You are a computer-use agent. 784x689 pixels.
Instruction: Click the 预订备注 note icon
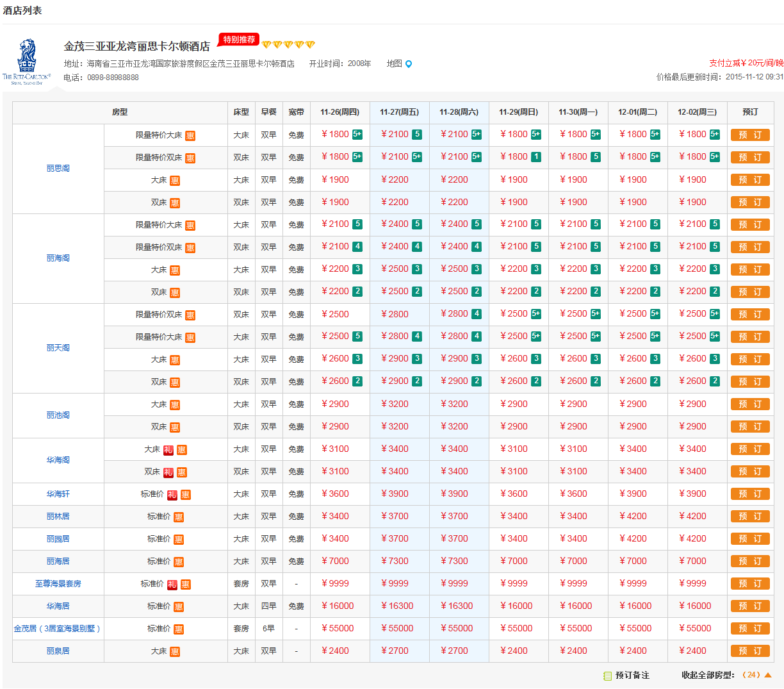(x=607, y=676)
